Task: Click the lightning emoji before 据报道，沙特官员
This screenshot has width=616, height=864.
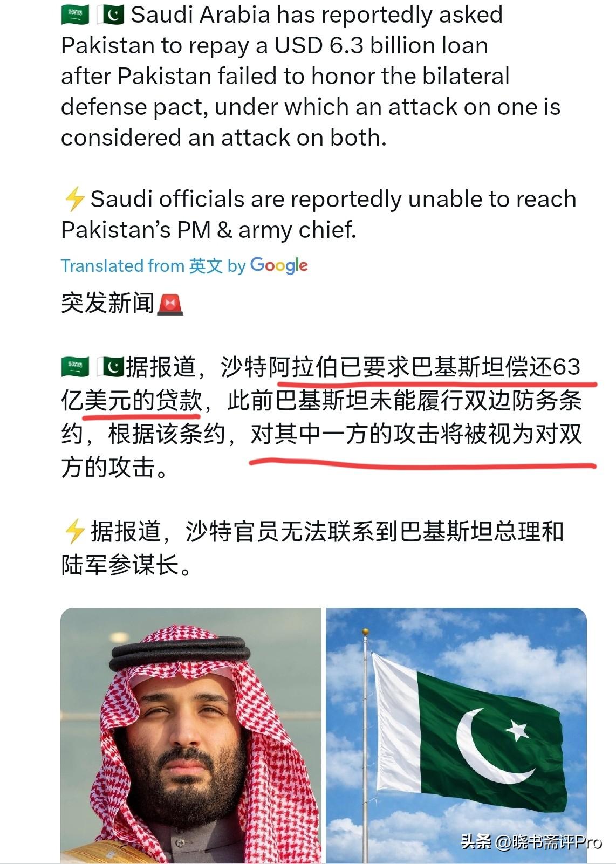Action: 74,531
